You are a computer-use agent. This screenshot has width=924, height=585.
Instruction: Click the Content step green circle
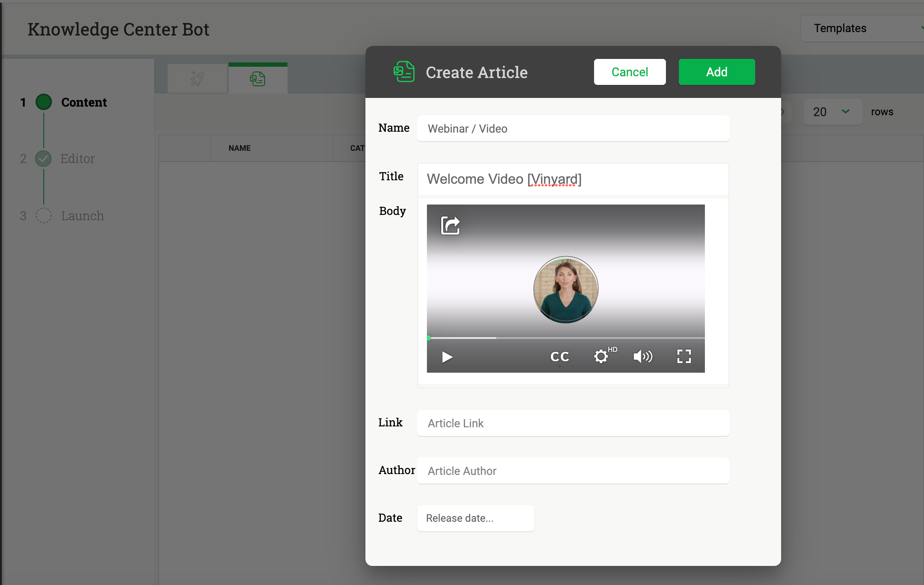(x=43, y=102)
